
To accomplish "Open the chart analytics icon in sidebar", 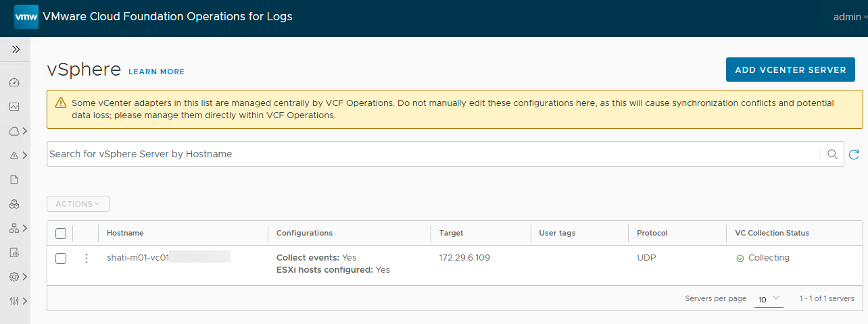I will tap(14, 107).
